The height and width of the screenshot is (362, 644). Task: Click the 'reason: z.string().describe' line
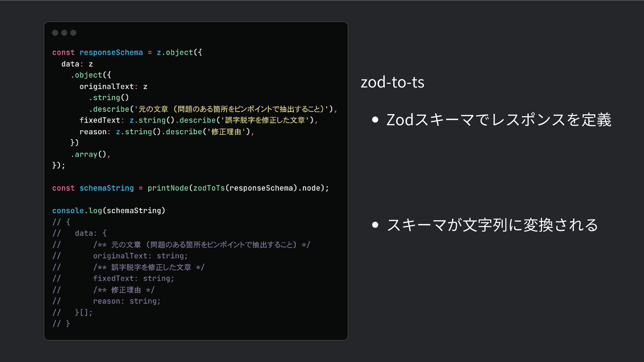(x=167, y=132)
